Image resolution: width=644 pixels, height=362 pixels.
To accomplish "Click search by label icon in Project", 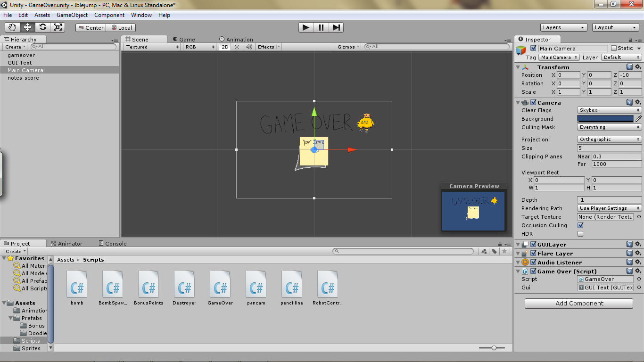I will point(494,251).
